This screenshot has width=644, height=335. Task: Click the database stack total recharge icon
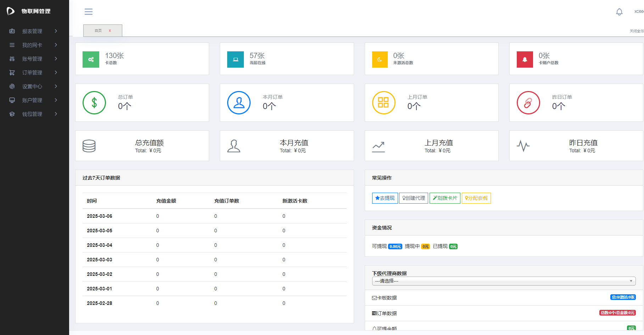[89, 146]
